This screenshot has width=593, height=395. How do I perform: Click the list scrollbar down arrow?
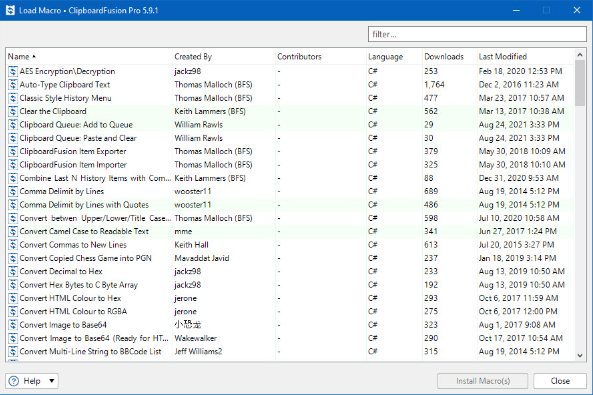pos(580,355)
